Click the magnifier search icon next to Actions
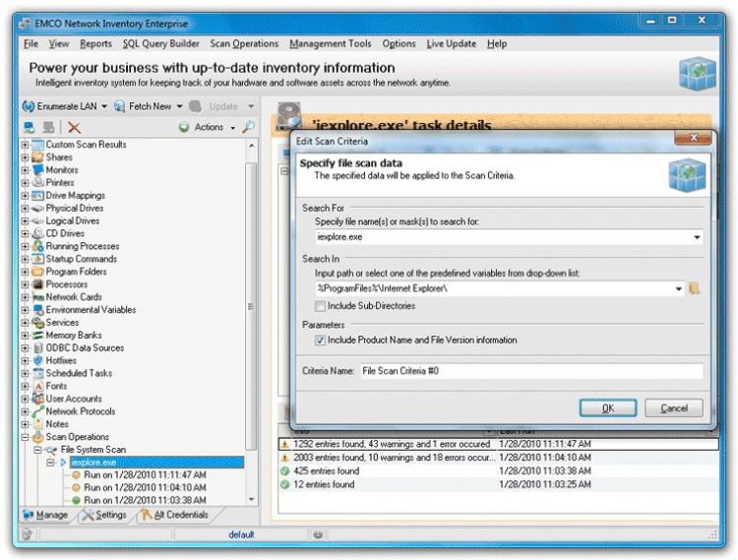This screenshot has height=560, width=738. pos(249,127)
